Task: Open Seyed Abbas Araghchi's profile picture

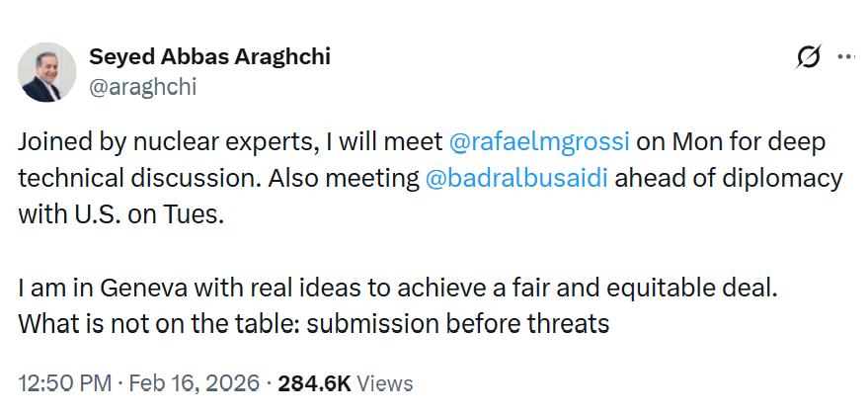Action: 47,72
